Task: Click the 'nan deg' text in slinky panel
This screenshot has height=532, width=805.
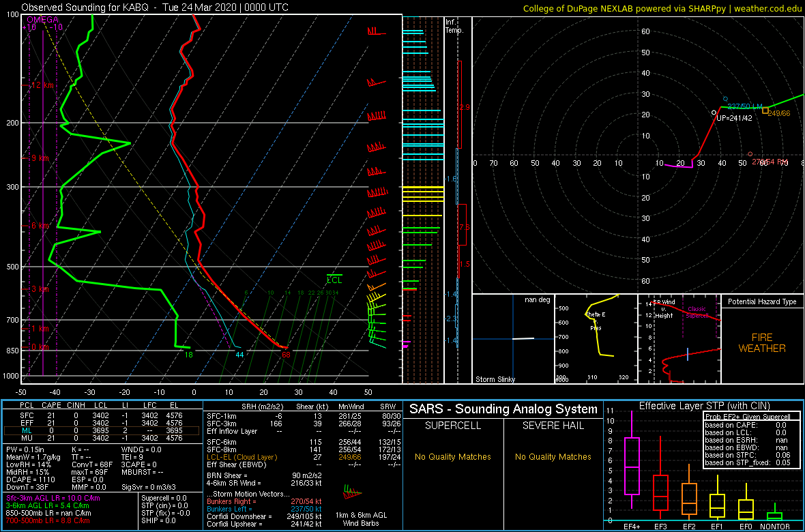Action: (536, 299)
